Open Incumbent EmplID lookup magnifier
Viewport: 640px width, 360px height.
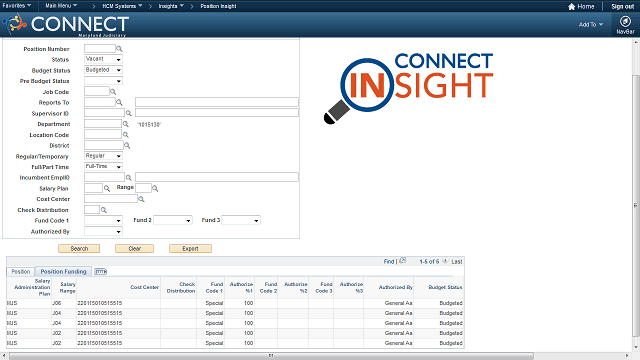click(x=129, y=178)
